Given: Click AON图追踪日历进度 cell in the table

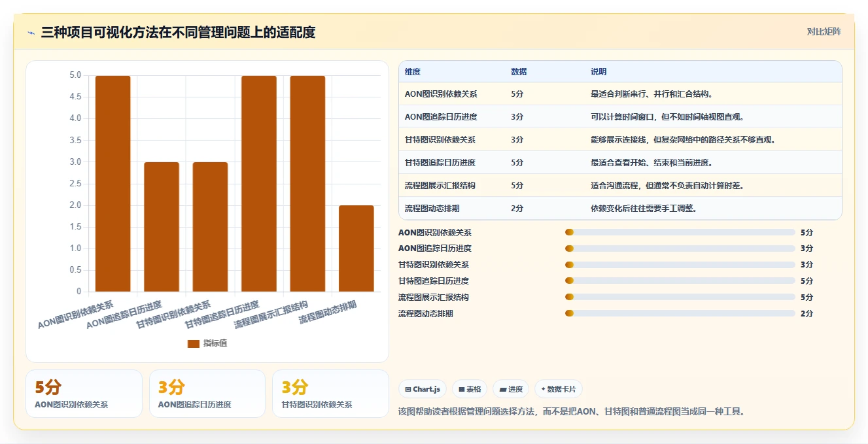Looking at the screenshot, I should click(441, 117).
